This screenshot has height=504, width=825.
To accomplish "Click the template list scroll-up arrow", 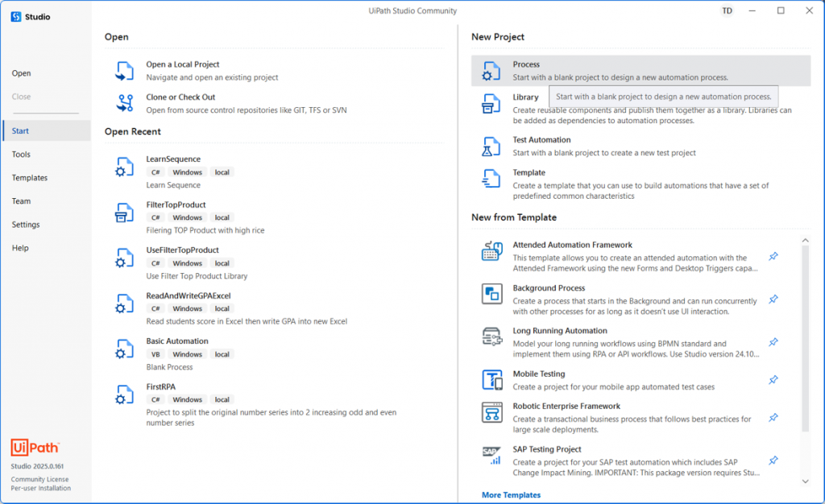I will (805, 240).
